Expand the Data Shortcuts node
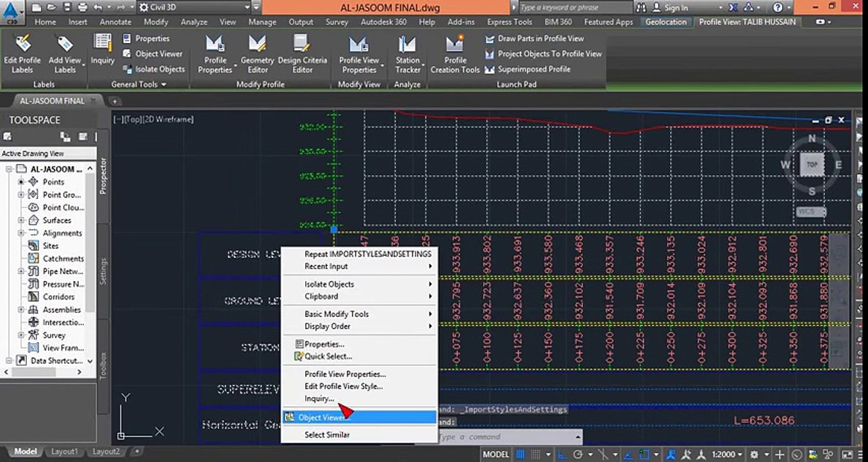 click(8, 361)
